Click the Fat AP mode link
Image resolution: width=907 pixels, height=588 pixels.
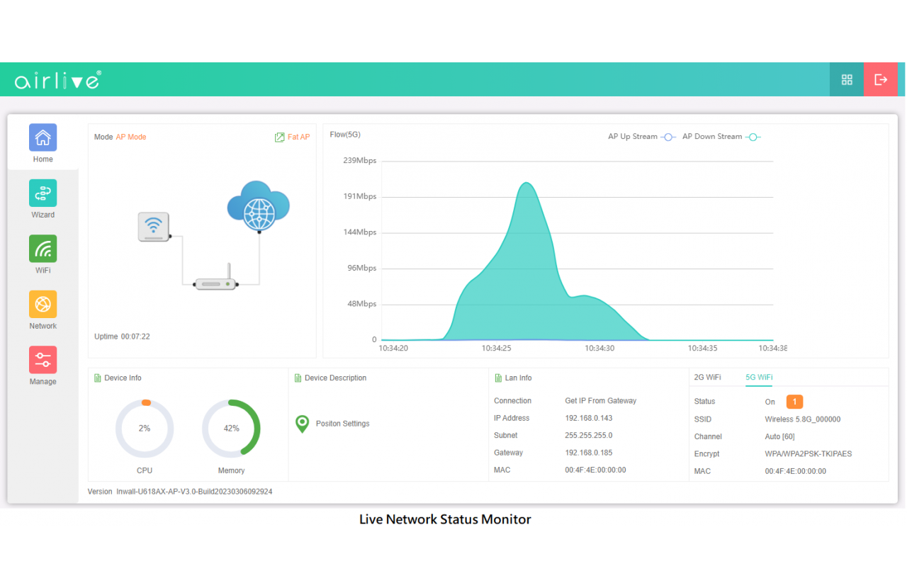(x=293, y=137)
